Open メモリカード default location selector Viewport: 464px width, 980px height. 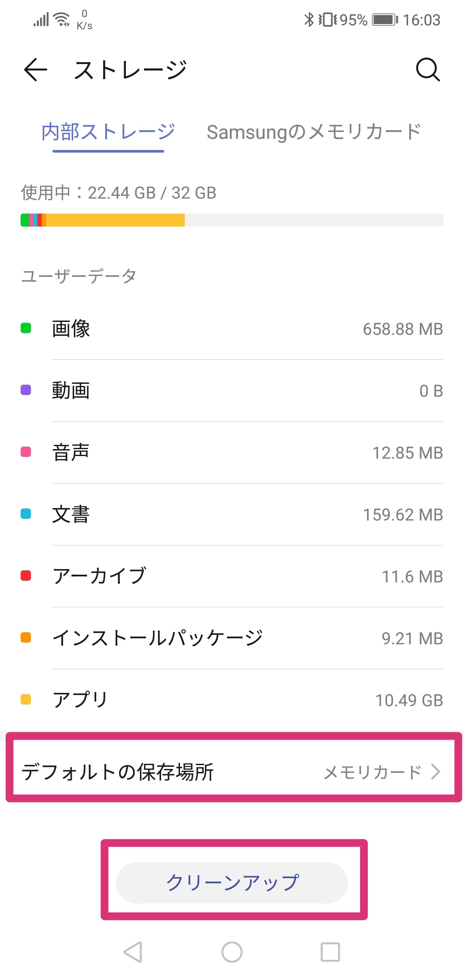point(372,772)
